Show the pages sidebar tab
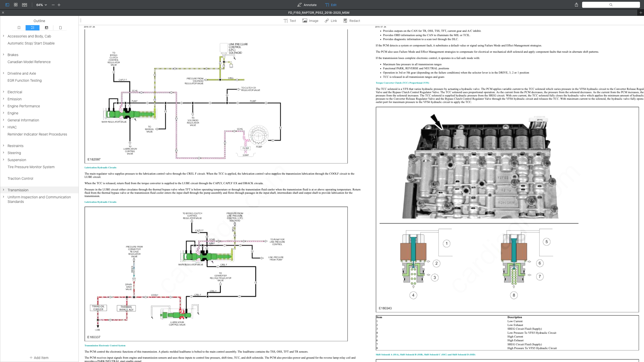 click(60, 28)
